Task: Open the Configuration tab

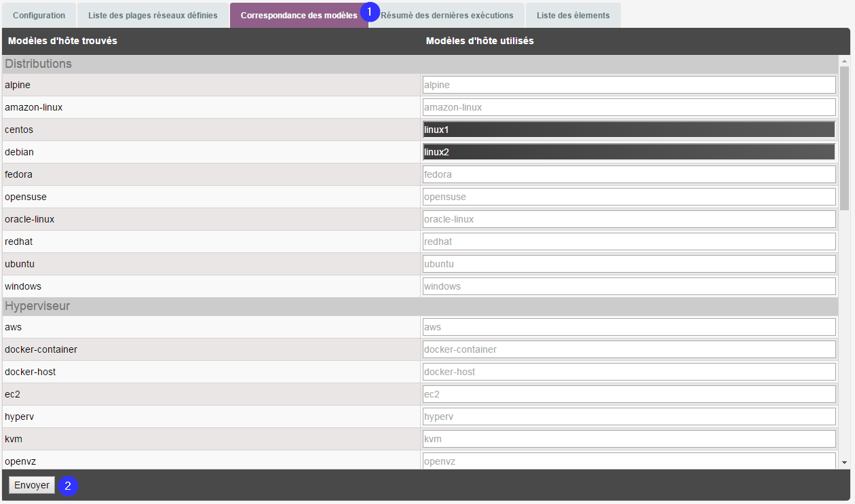Action: pos(39,15)
